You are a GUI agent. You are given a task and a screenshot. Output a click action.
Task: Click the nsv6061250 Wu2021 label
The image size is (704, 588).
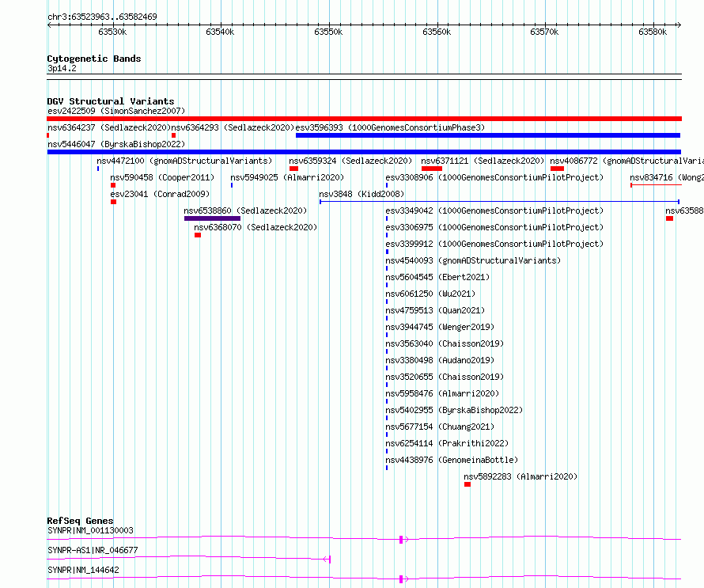(430, 294)
